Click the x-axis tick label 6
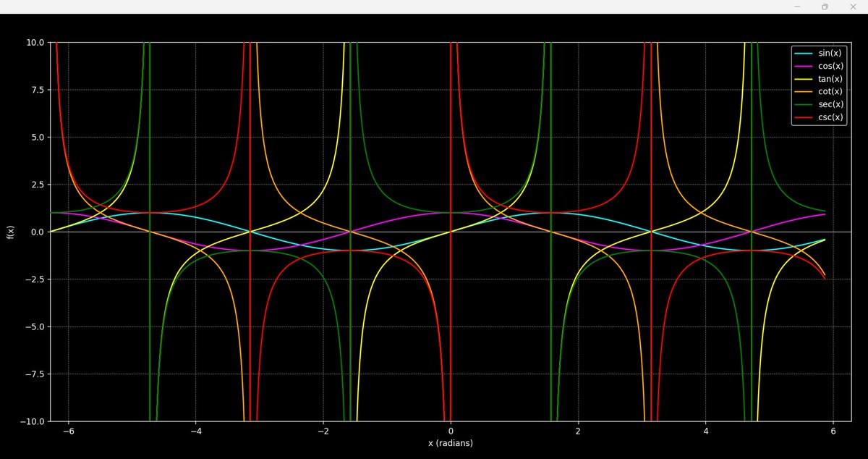868x459 pixels. click(x=833, y=431)
